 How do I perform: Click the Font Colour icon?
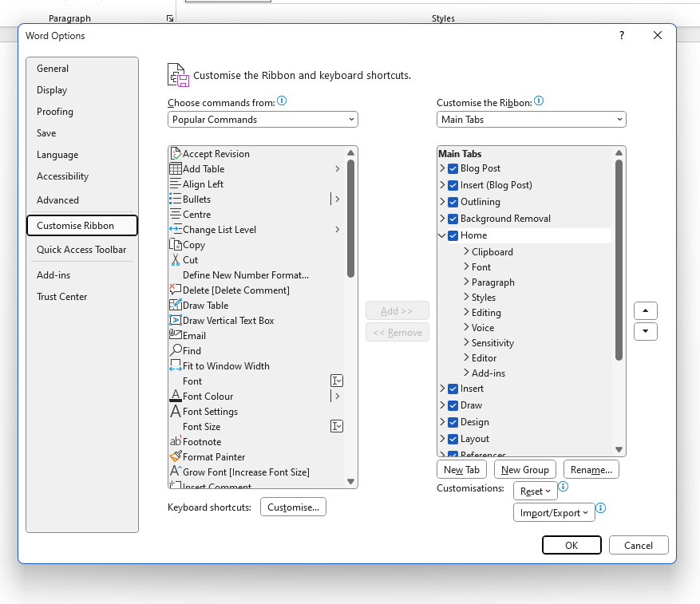pos(176,396)
